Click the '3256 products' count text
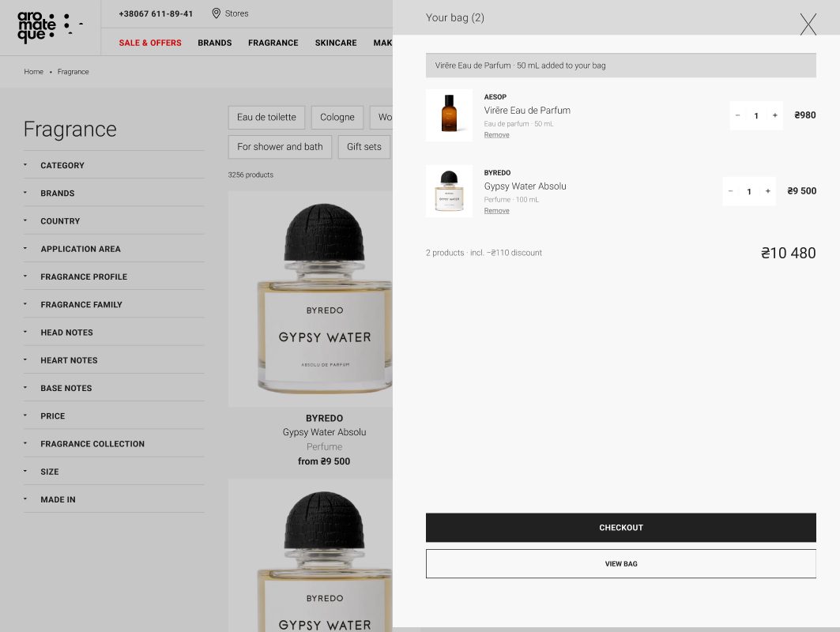Viewport: 840px width, 632px height. coord(250,175)
